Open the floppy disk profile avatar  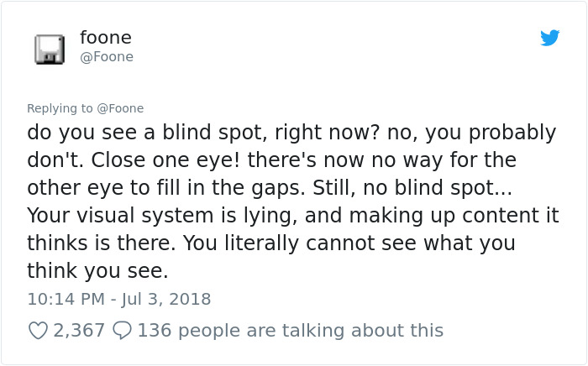pyautogui.click(x=50, y=49)
